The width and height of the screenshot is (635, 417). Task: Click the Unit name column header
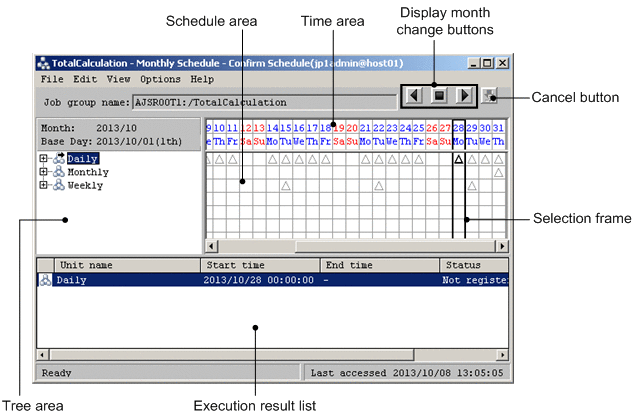pyautogui.click(x=127, y=265)
